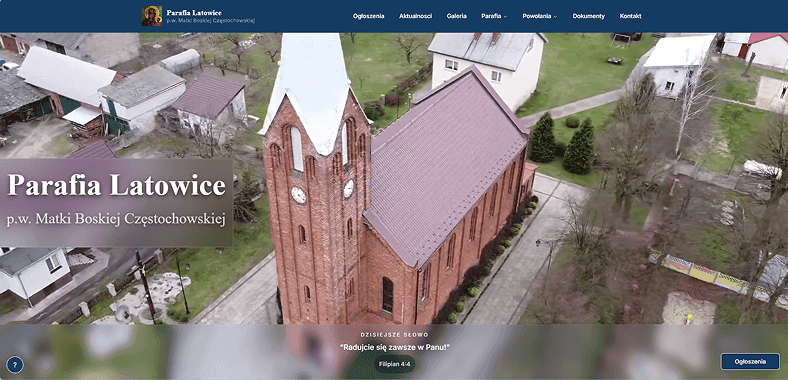Click the Ogłoszenia button at bottom right
788x380 pixels.
coord(750,361)
